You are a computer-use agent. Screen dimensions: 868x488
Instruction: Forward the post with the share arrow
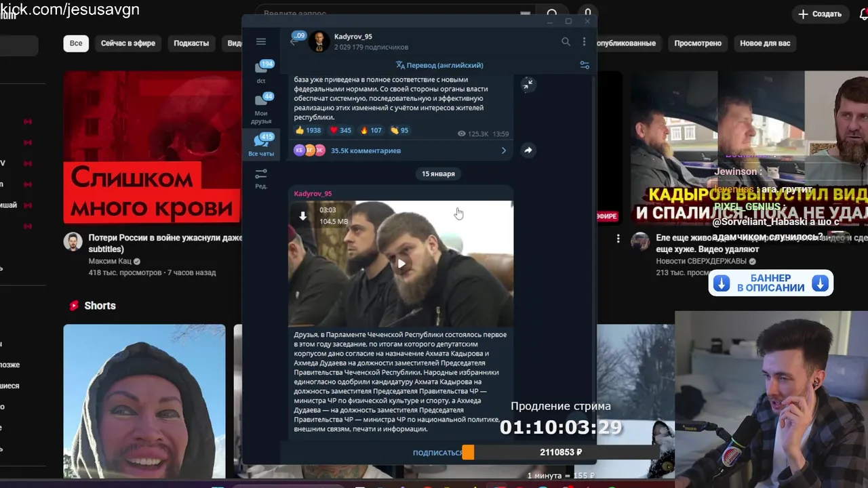tap(528, 150)
